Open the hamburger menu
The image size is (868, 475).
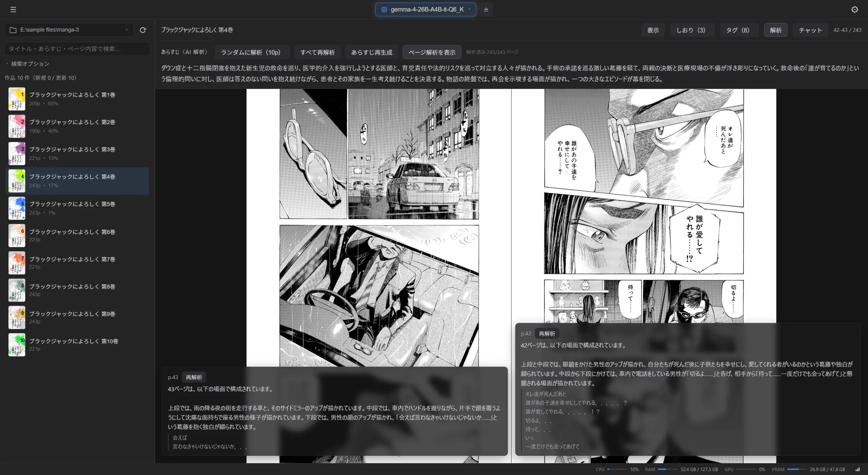[x=13, y=9]
